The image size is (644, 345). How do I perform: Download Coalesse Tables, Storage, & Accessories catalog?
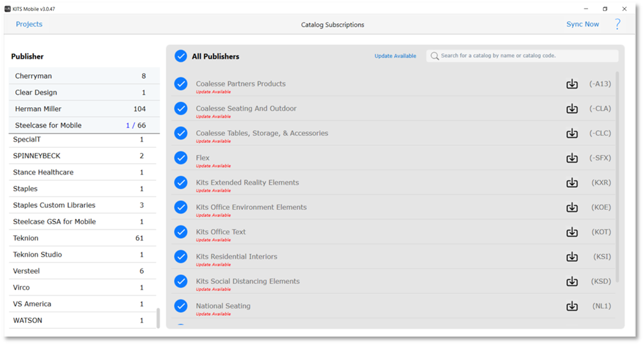[x=572, y=133]
